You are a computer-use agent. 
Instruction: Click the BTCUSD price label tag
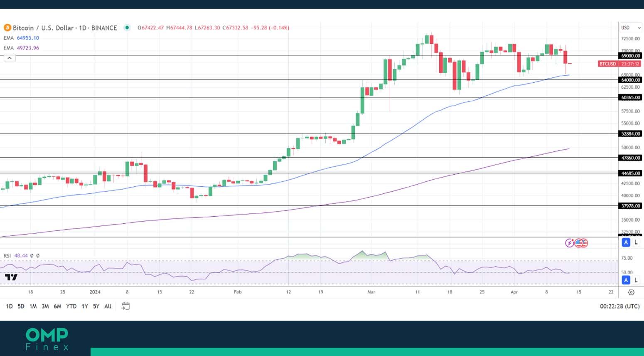coord(607,64)
